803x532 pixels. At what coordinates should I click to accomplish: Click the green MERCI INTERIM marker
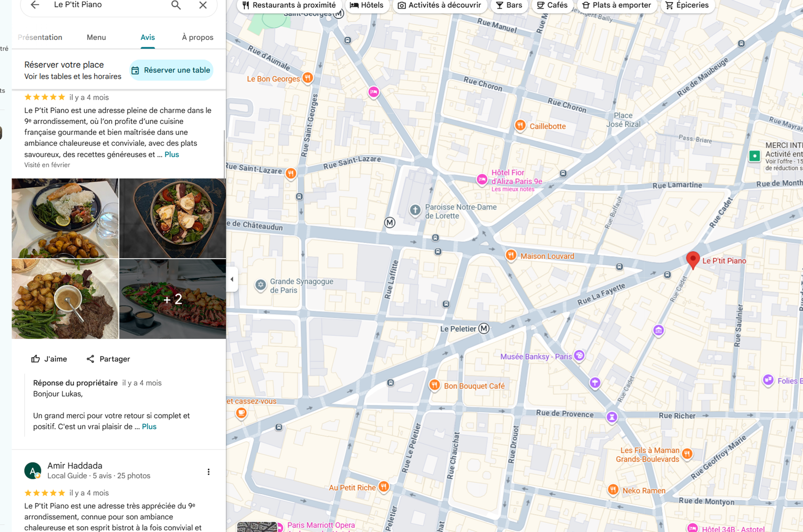(755, 156)
